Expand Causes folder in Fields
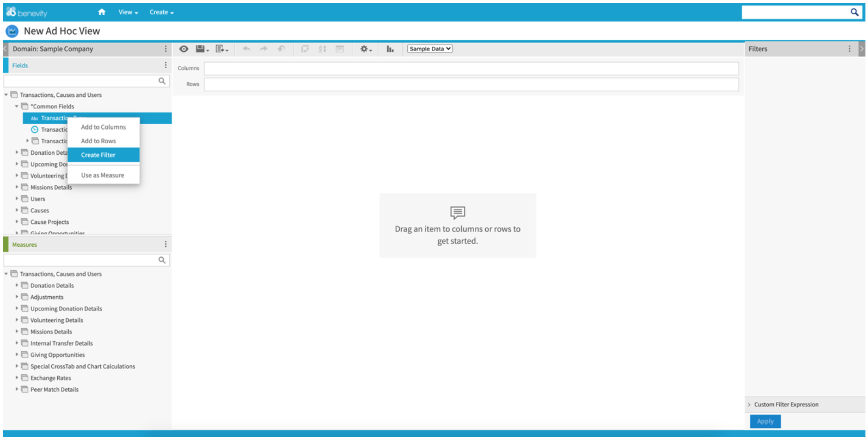The height and width of the screenshot is (440, 868). click(x=17, y=210)
